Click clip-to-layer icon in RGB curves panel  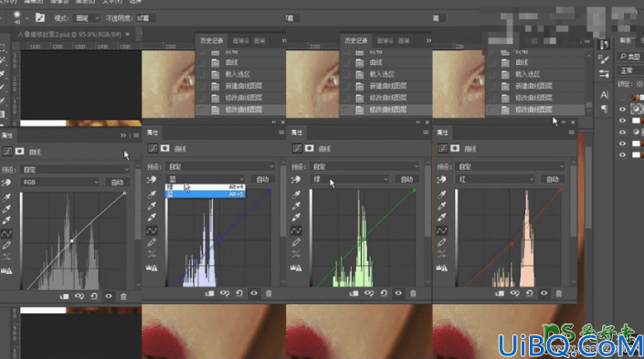point(65,296)
